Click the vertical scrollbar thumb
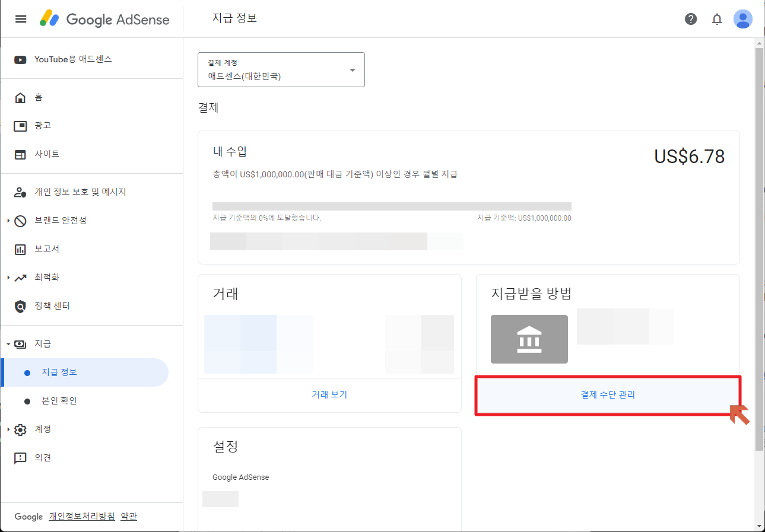Screen dimensions: 765x532 coord(759,249)
